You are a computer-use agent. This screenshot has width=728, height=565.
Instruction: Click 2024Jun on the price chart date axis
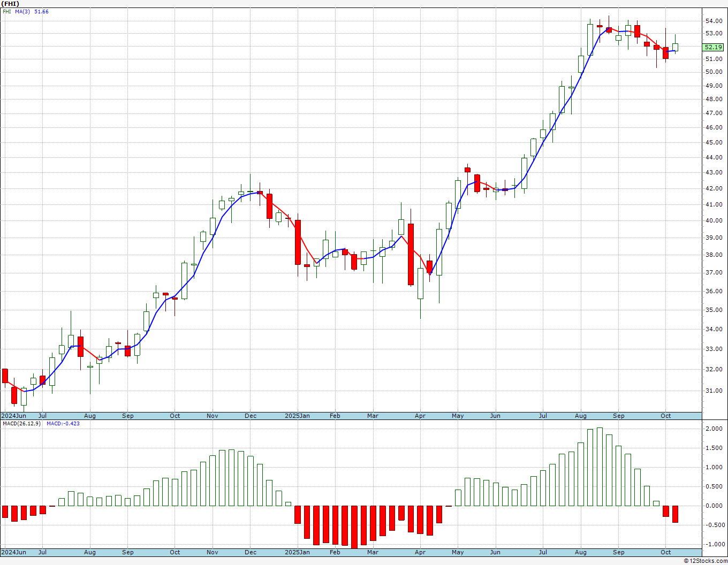[13, 416]
